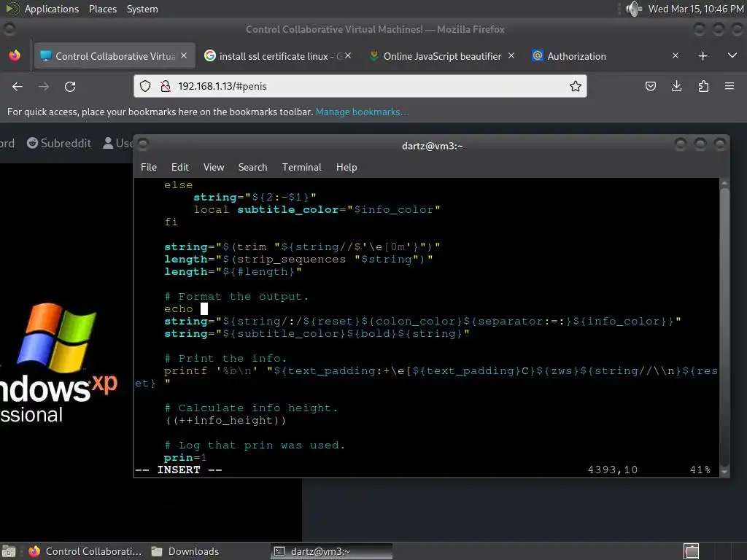Open the terminal Edit menu
Screen dimensions: 747x560
pos(179,167)
